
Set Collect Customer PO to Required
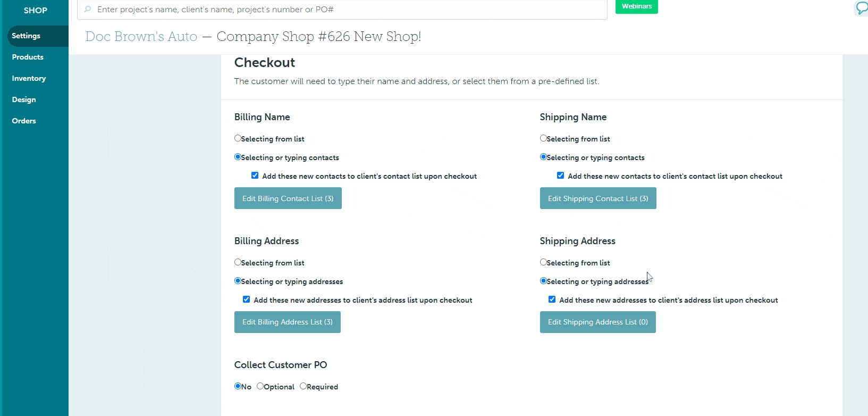[x=304, y=386]
